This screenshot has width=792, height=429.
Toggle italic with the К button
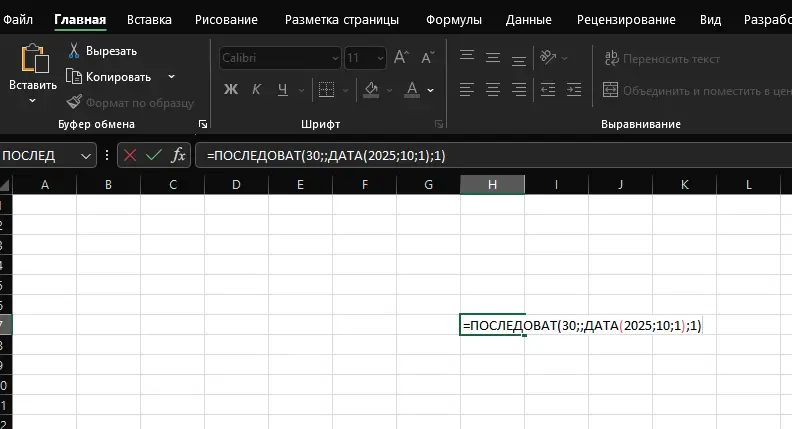(x=256, y=90)
